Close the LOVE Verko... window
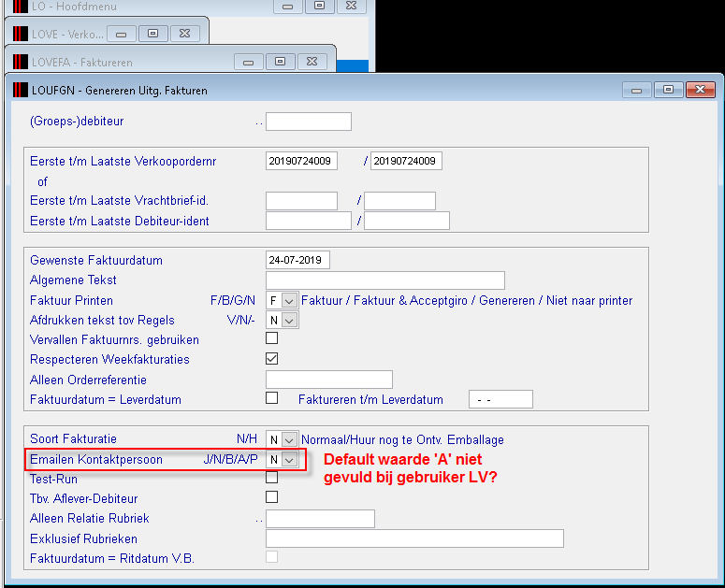Viewport: 725px width, 588px height. pyautogui.click(x=185, y=34)
